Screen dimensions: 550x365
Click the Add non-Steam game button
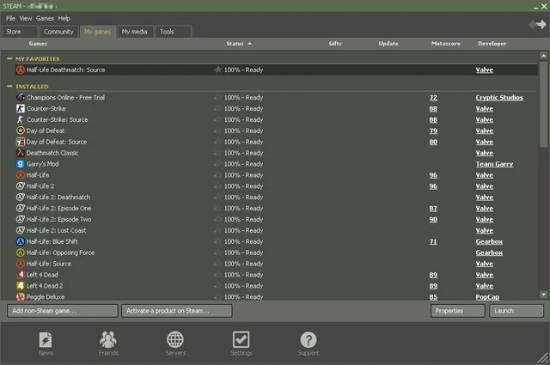coord(62,311)
